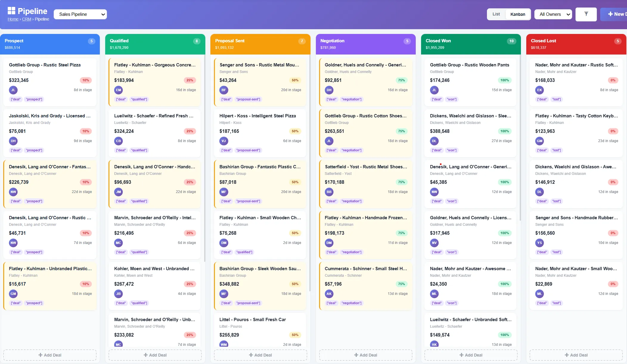Select JL avatar on Gottlieb Group deal
This screenshot has height=364, width=627.
click(13, 90)
